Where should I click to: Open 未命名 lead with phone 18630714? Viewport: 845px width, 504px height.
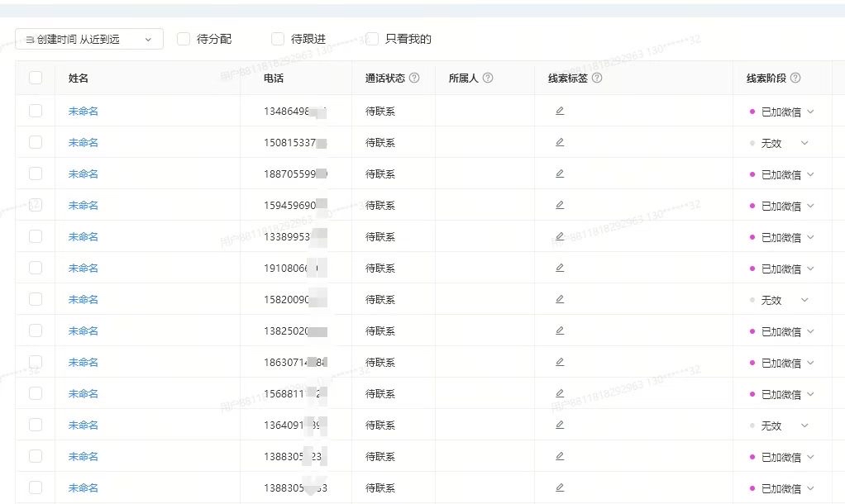coord(83,362)
